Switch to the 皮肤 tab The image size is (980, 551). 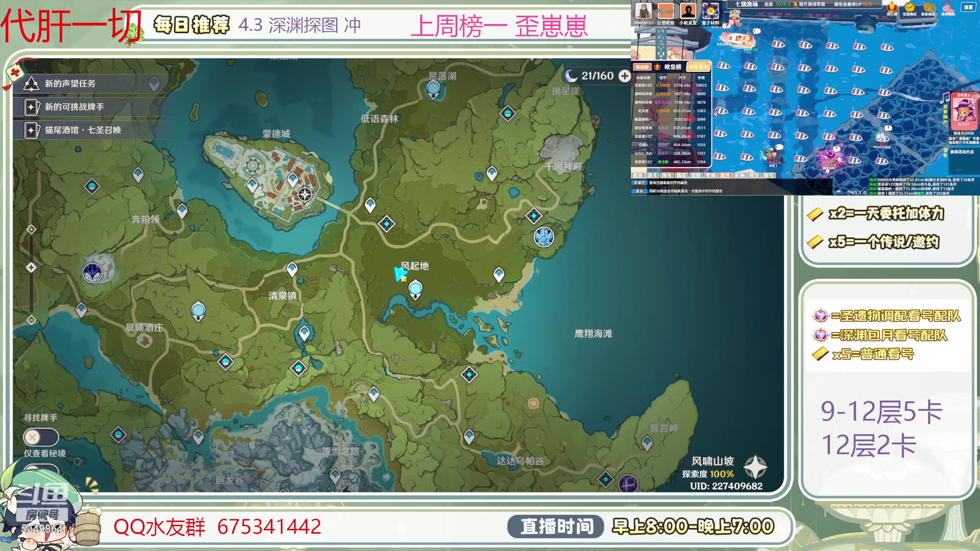[696, 175]
